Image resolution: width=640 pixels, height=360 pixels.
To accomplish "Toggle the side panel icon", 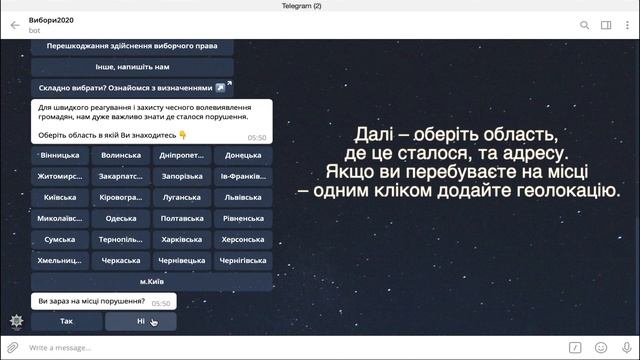I will coord(606,25).
